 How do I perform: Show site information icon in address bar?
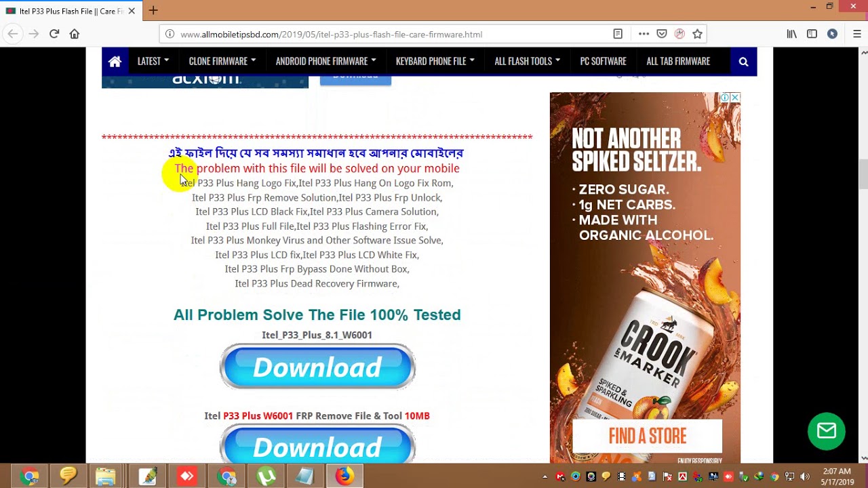[x=170, y=34]
